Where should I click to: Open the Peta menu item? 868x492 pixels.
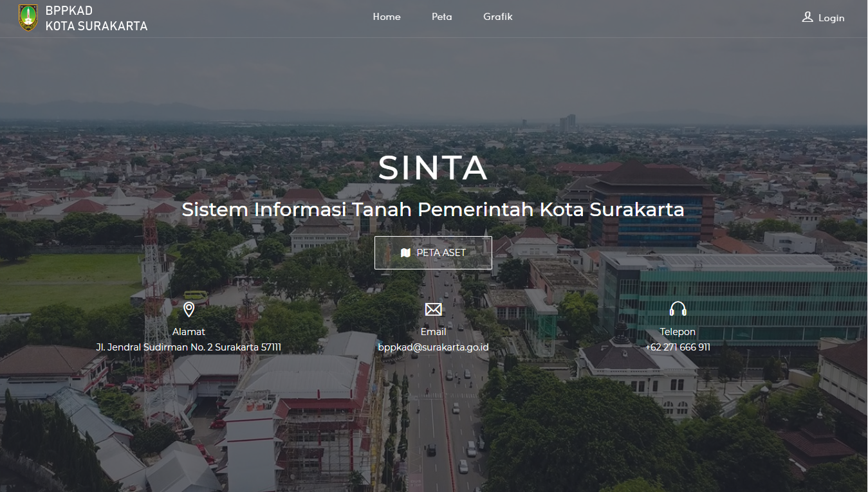click(x=442, y=17)
